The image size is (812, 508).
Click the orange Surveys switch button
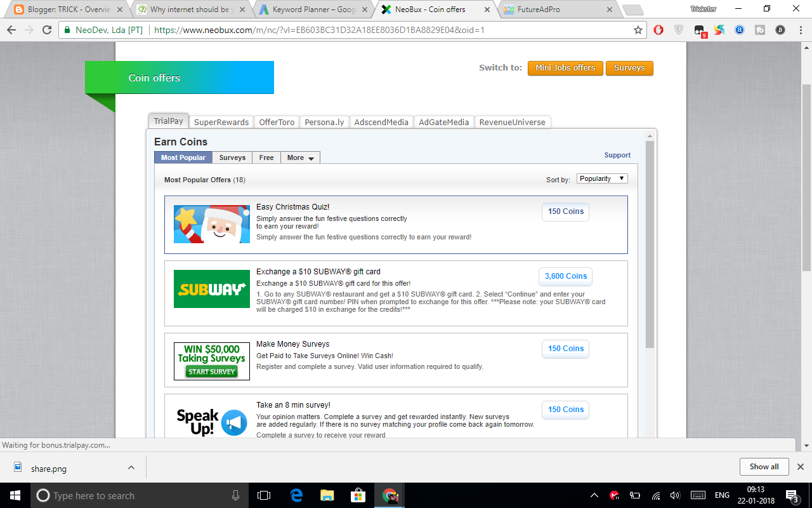click(x=629, y=68)
